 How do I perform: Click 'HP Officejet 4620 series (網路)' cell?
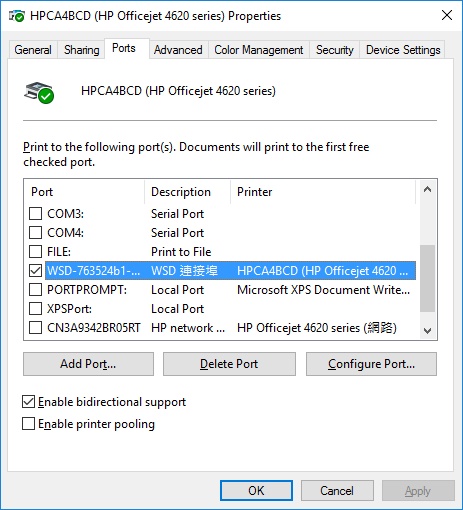click(x=317, y=328)
